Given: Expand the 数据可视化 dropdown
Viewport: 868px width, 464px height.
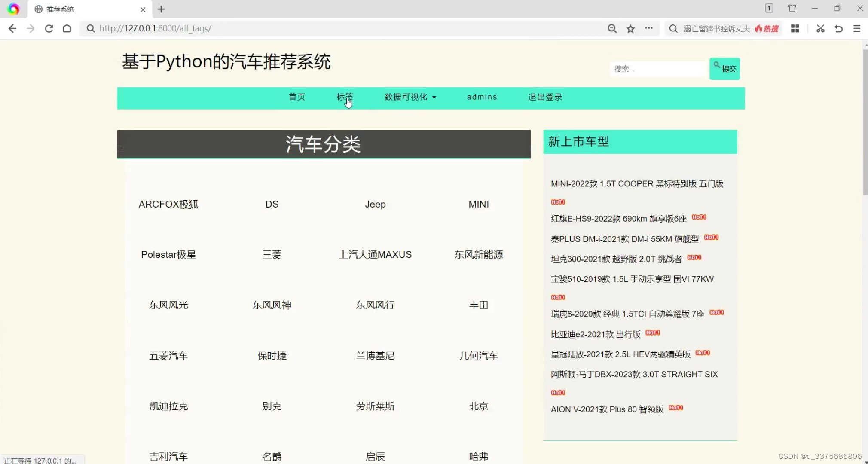Looking at the screenshot, I should (410, 97).
